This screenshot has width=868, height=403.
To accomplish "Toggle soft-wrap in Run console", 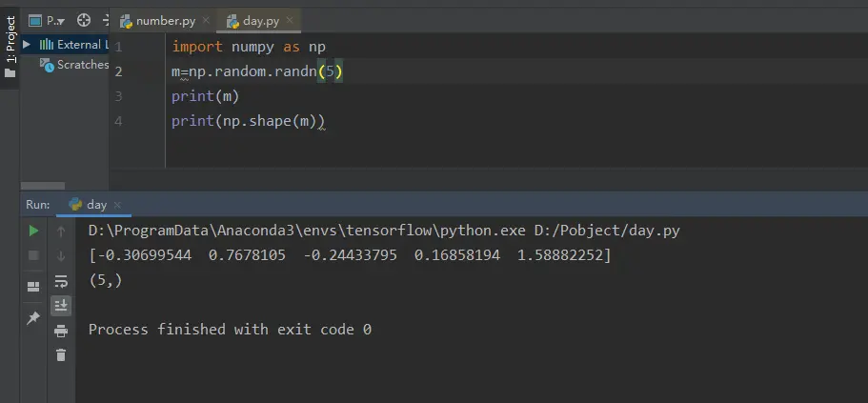I will 61,281.
